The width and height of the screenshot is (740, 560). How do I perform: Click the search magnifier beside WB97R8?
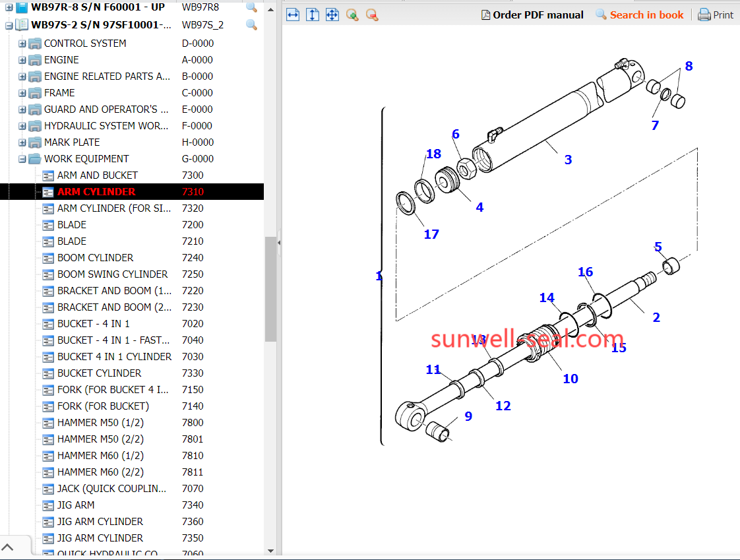click(x=251, y=8)
